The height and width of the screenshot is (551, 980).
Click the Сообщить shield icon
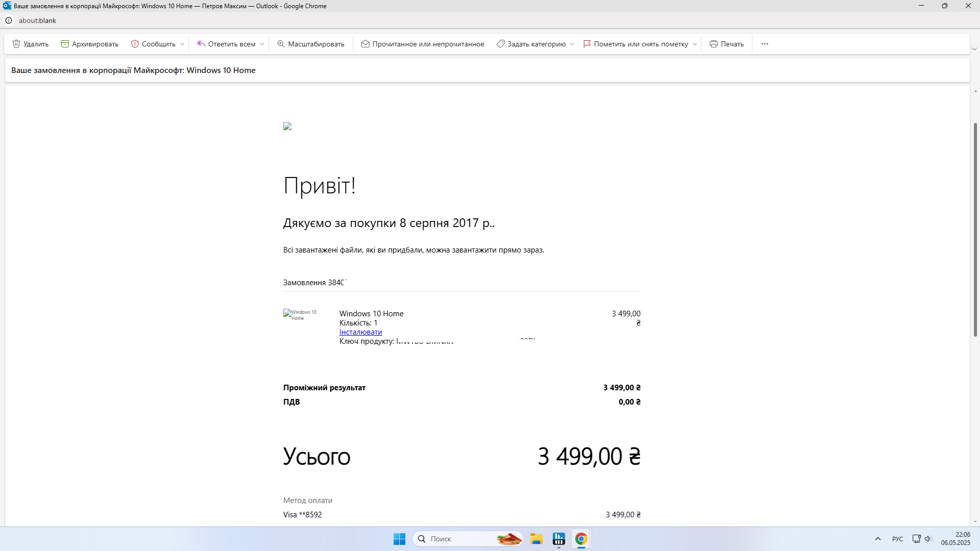pyautogui.click(x=135, y=44)
